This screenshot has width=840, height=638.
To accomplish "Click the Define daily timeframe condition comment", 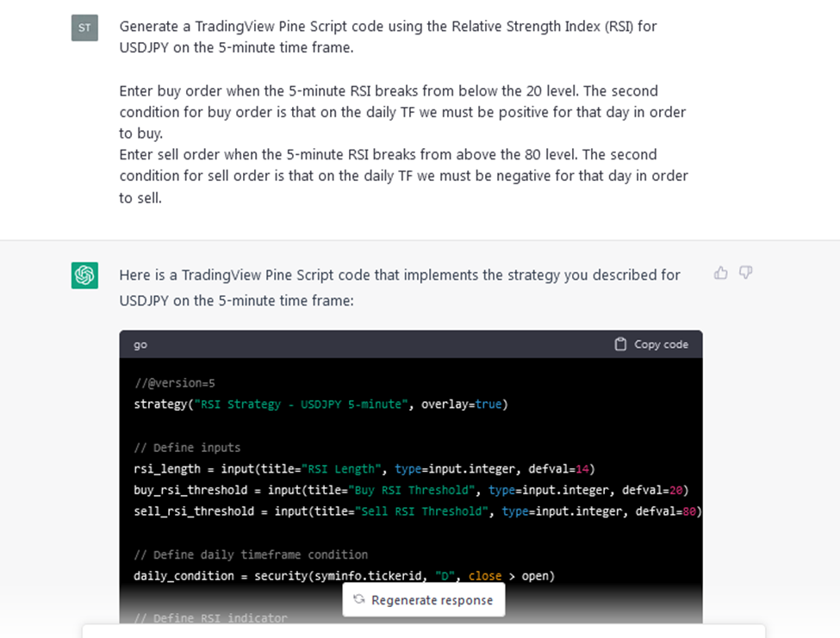I will [x=251, y=554].
